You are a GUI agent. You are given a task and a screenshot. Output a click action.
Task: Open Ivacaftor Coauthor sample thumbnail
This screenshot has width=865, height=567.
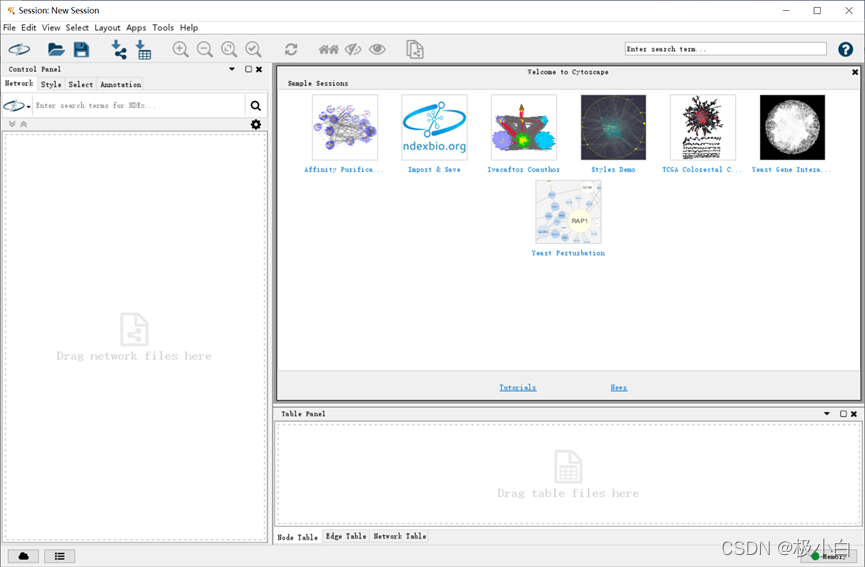coord(524,127)
